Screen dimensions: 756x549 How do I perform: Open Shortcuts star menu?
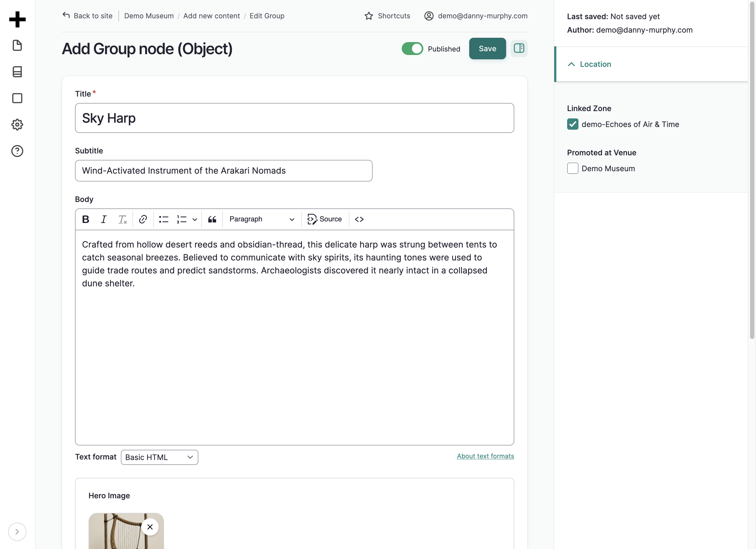click(387, 16)
